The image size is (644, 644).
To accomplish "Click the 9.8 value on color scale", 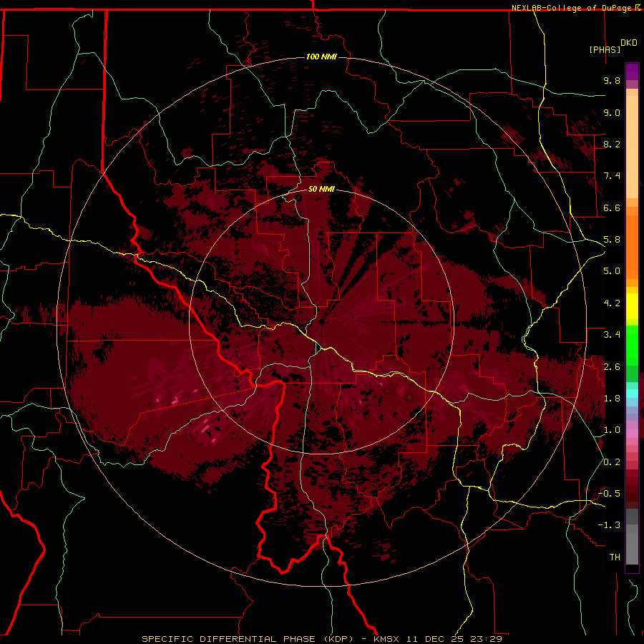I will click(612, 80).
